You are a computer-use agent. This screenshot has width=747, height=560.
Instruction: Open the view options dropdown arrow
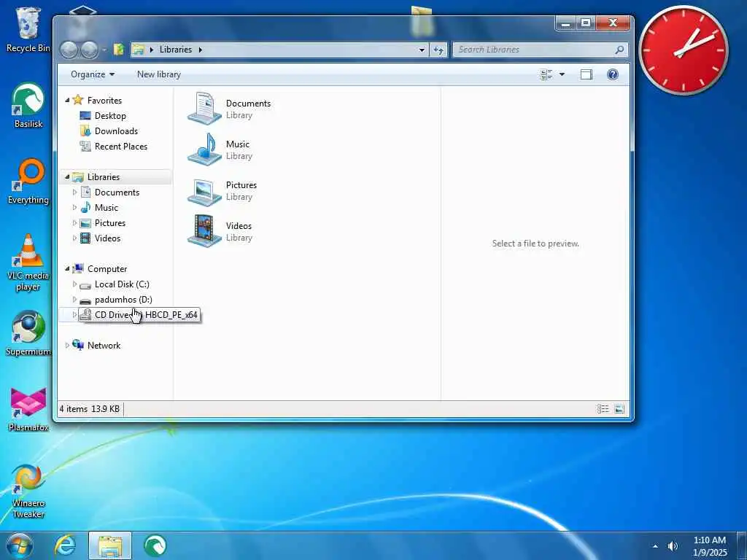click(562, 74)
